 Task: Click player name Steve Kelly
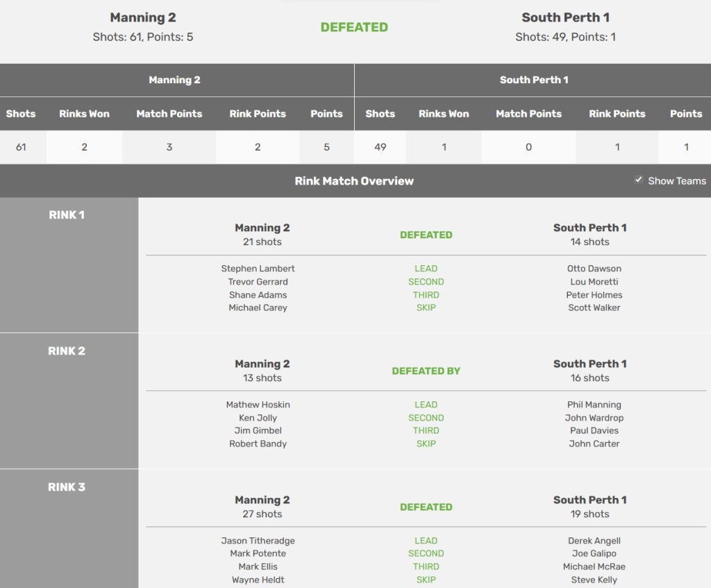click(594, 580)
